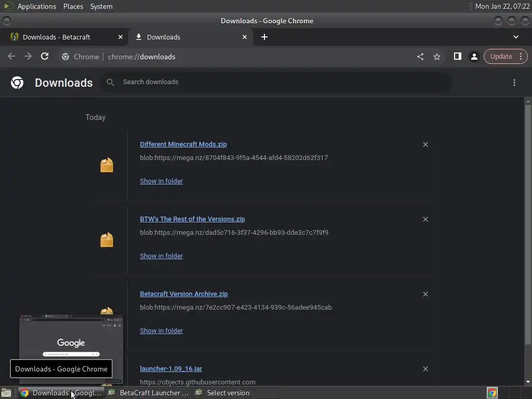Image resolution: width=532 pixels, height=399 pixels.
Task: Click show desktop icon in bottom panel
Action: click(6, 393)
